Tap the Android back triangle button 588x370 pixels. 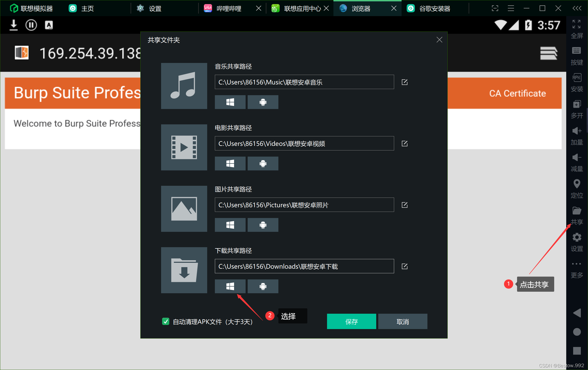[x=577, y=313]
